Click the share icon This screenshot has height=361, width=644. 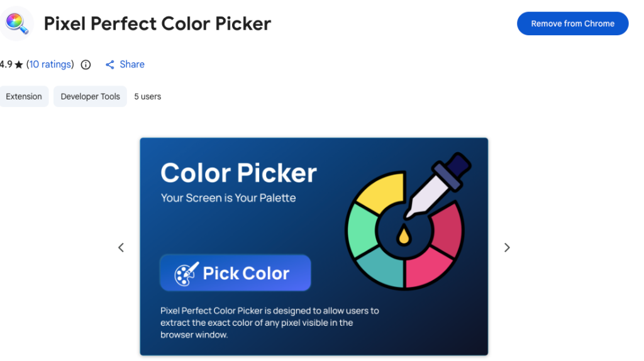coord(110,65)
